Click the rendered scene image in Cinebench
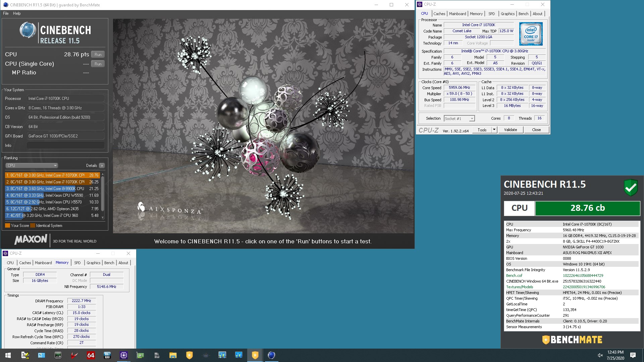 (x=263, y=126)
